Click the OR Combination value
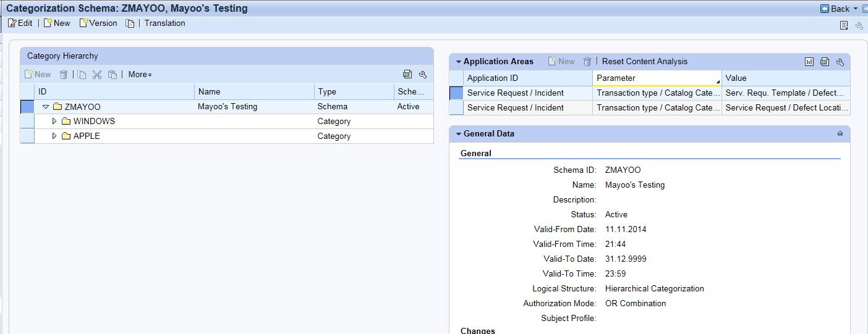This screenshot has height=334, width=868. pos(636,303)
